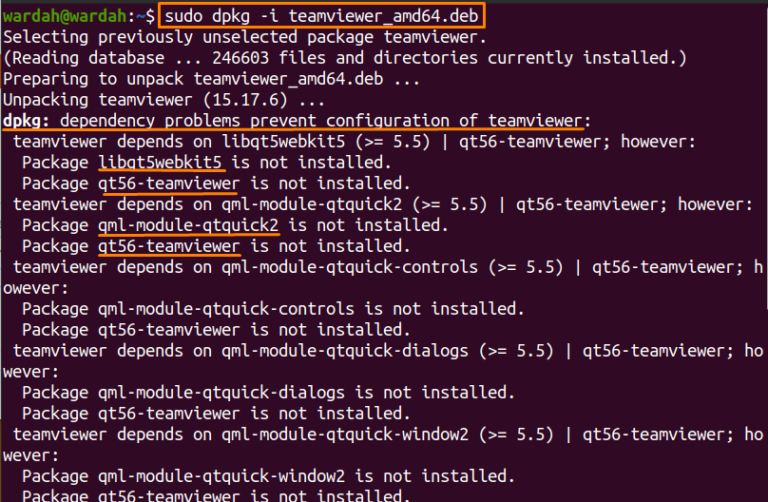The width and height of the screenshot is (768, 502).
Task: Click the 'depends on libqt5webkit5 (>= 5.5)' line
Action: click(x=354, y=142)
